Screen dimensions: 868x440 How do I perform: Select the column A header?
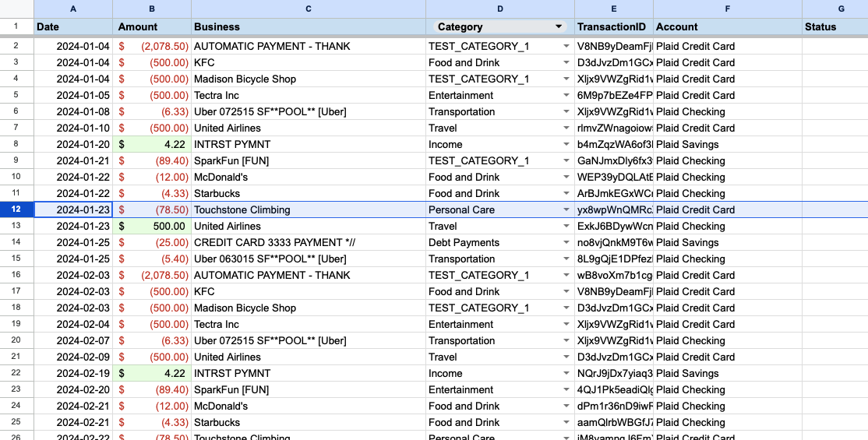point(73,9)
